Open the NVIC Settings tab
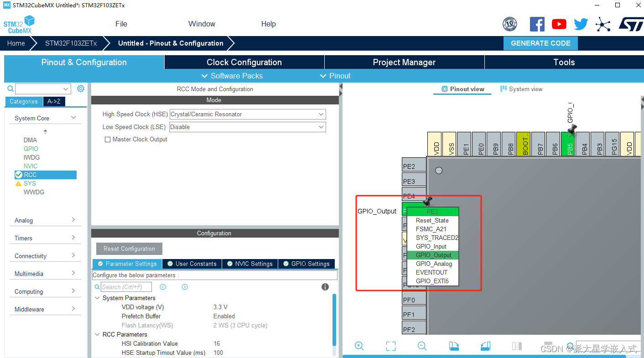The width and height of the screenshot is (644, 358). coord(250,264)
